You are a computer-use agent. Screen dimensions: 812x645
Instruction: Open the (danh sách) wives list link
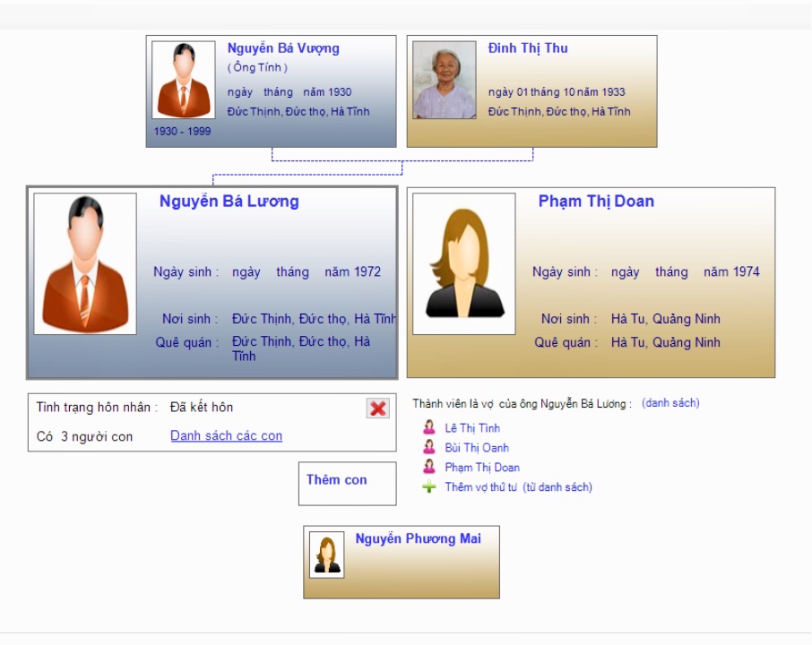click(670, 403)
